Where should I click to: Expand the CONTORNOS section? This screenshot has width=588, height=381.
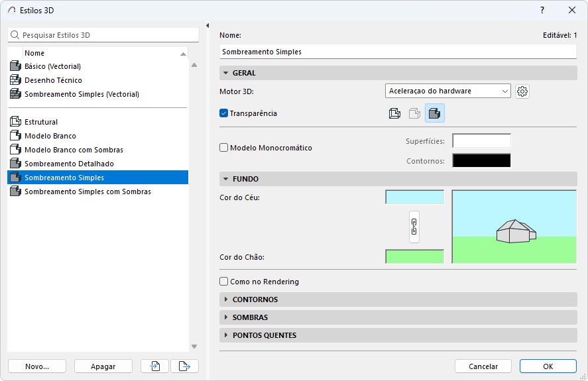[398, 299]
